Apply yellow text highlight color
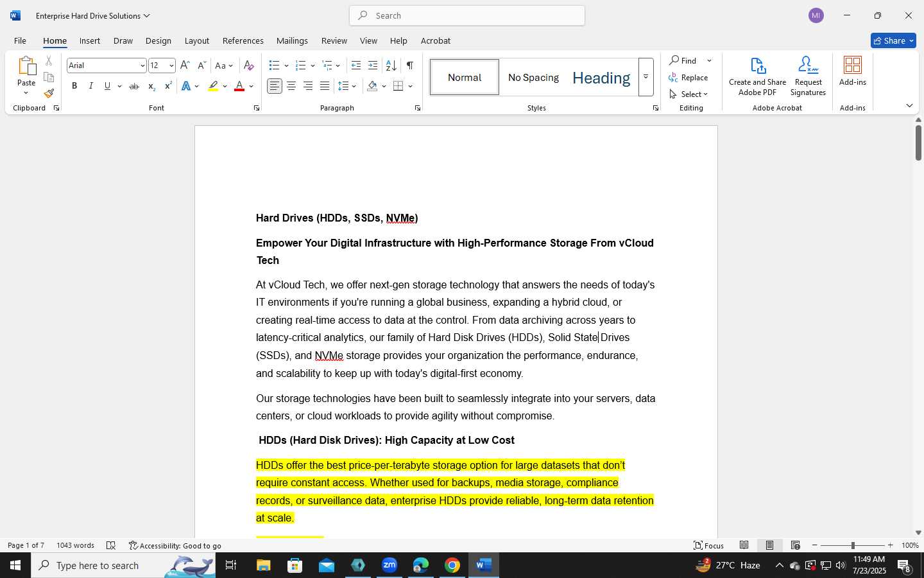The image size is (924, 578). tap(213, 86)
